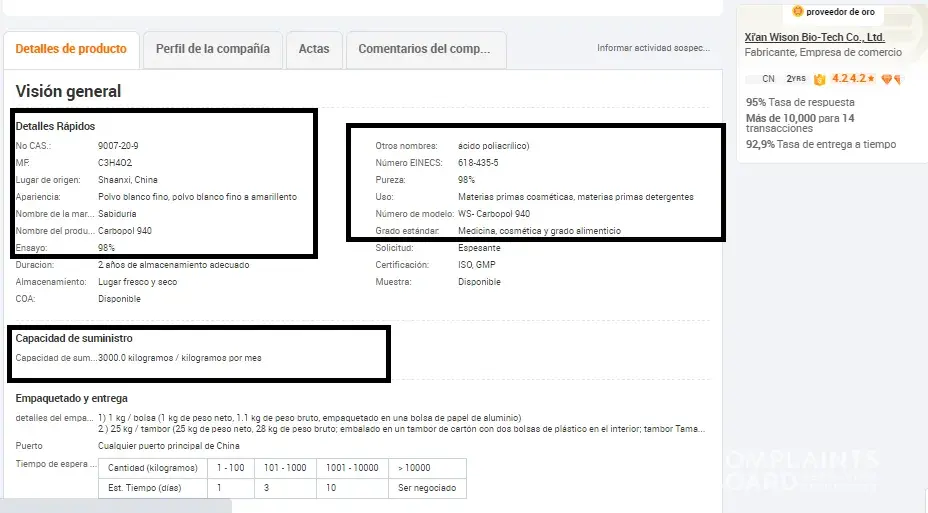Click Informar actividad sospechosa link
The width and height of the screenshot is (928, 513).
pos(653,48)
